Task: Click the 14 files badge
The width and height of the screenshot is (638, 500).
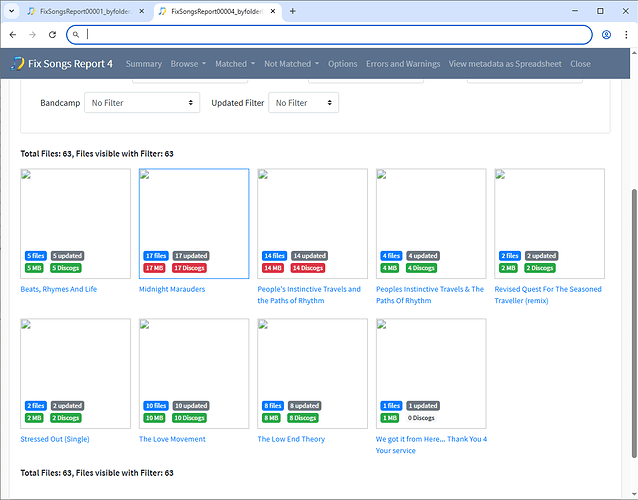Action: (274, 256)
